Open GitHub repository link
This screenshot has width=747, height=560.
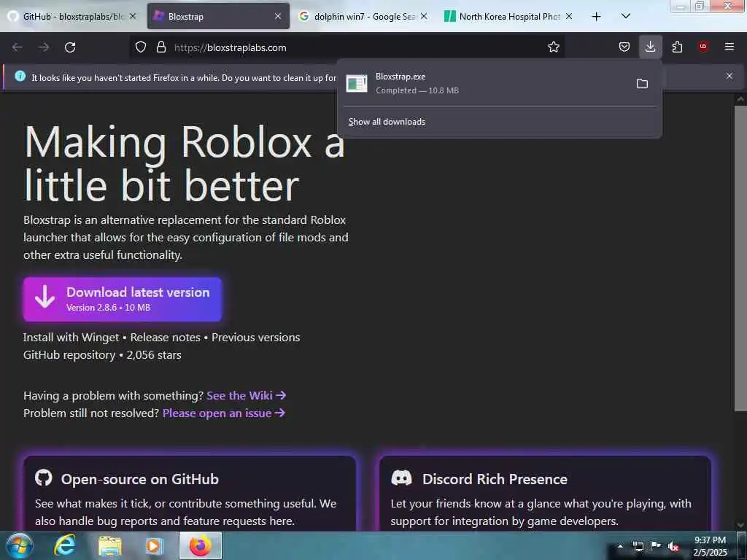(69, 355)
